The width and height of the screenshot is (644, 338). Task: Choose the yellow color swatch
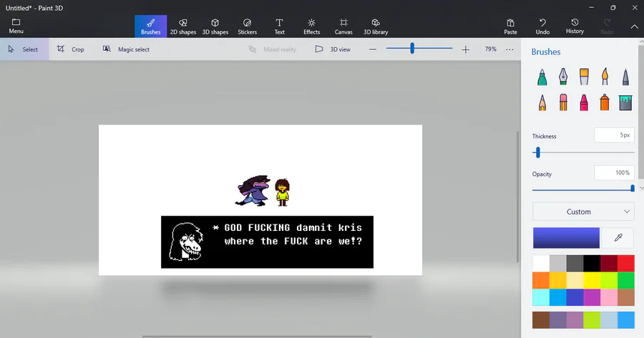592,281
